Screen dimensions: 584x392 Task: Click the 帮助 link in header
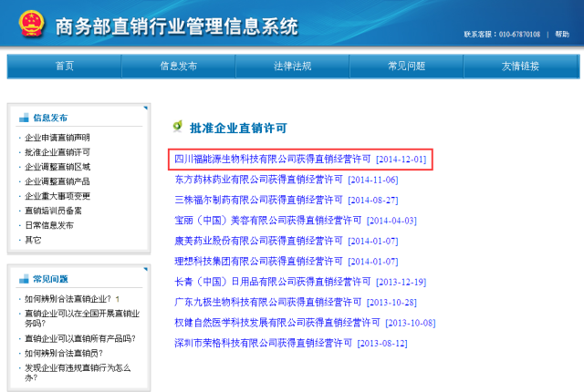[x=561, y=34]
